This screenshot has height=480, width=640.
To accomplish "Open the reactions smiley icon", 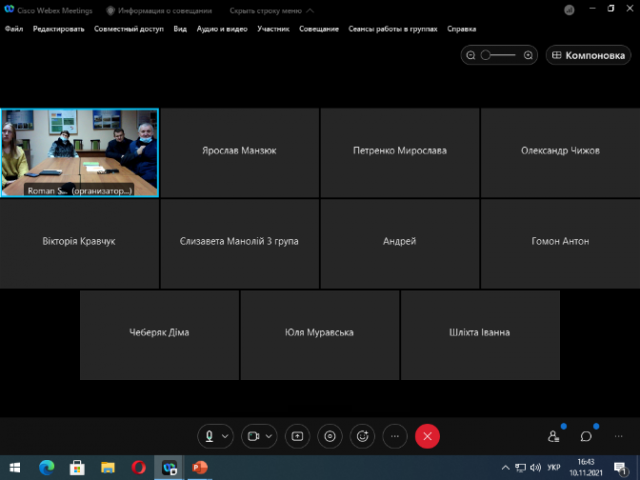I will pos(362,436).
